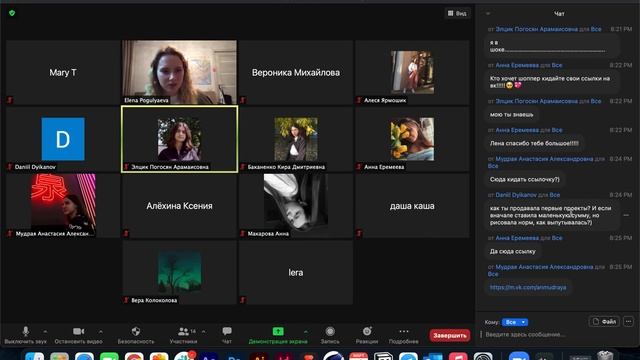Image resolution: width=640 pixels, height=360 pixels.
Task: Click the green encryption shield icon
Action: [x=12, y=13]
